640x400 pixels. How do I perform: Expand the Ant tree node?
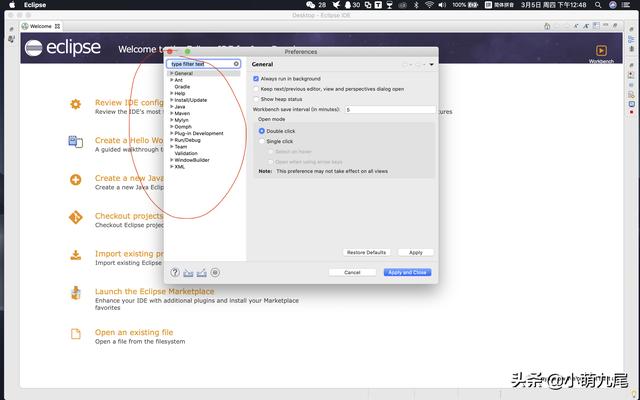171,80
